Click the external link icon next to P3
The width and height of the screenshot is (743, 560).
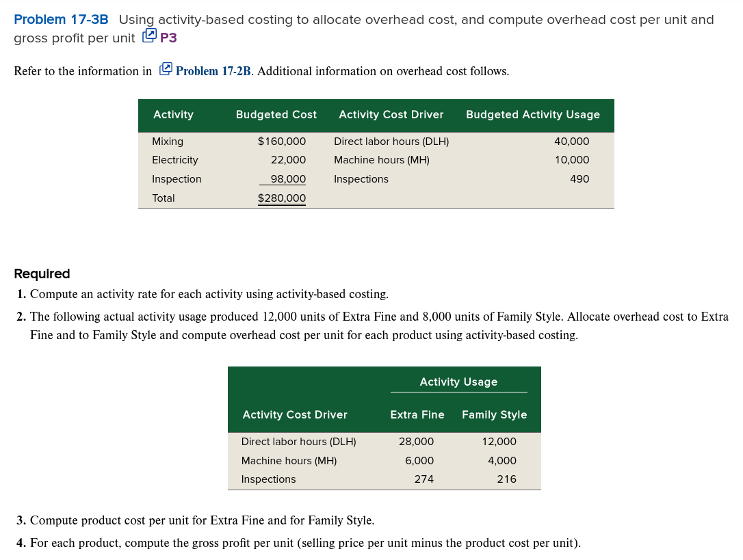[149, 37]
